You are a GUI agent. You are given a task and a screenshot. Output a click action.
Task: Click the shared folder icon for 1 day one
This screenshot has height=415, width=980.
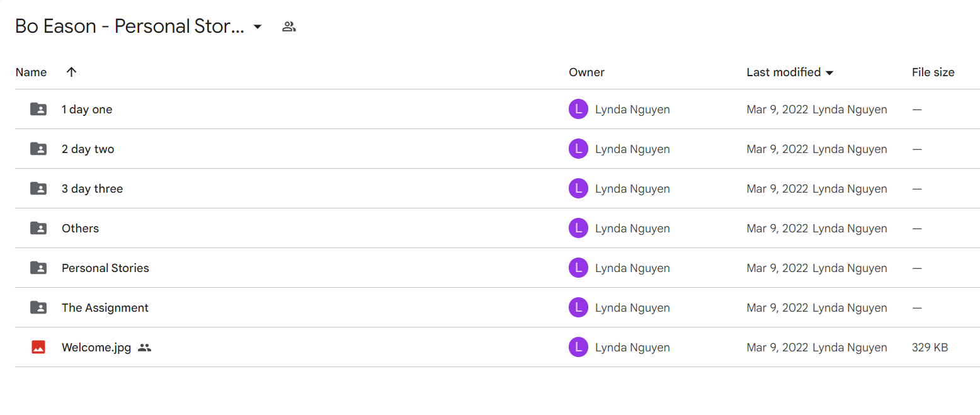38,109
